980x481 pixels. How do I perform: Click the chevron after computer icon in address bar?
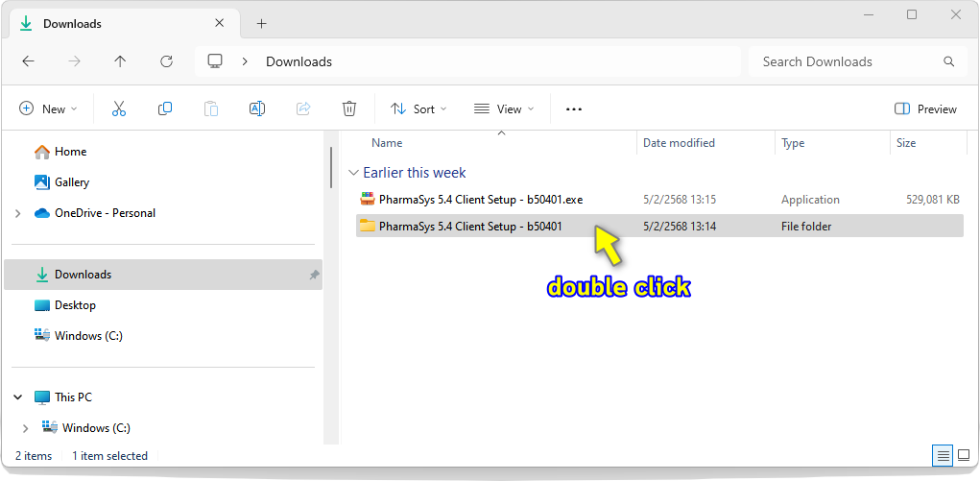(x=245, y=61)
